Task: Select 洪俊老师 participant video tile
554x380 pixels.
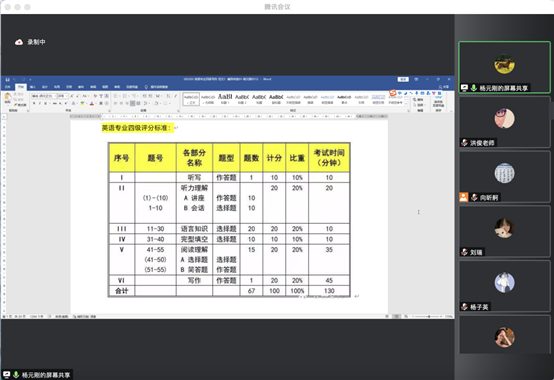Action: pos(504,123)
